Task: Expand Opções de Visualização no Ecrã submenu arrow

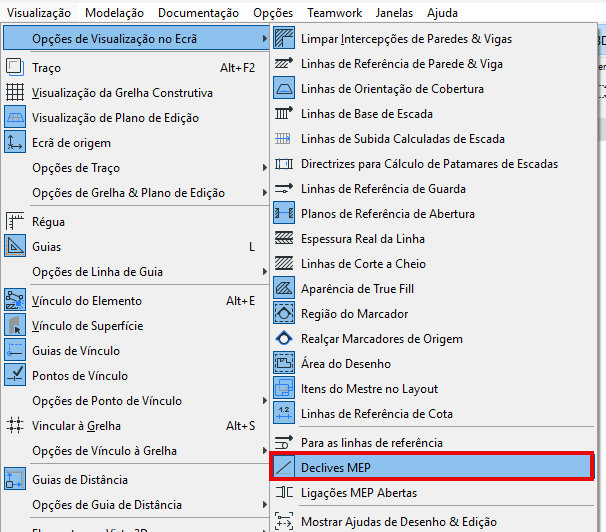Action: tap(264, 39)
